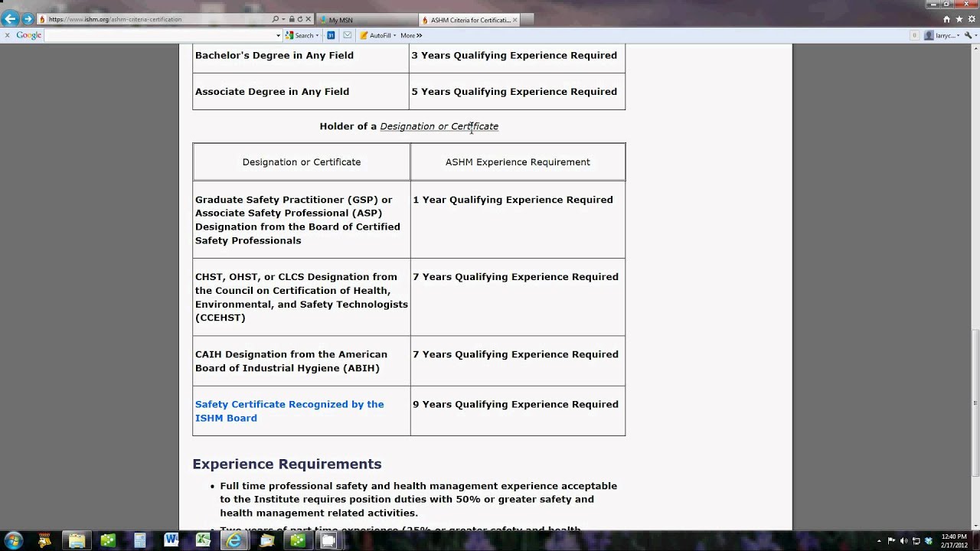Screen dimensions: 980x551
Task: Open Safety Certificate Recognized by ISHM Board link
Action: [x=289, y=411]
